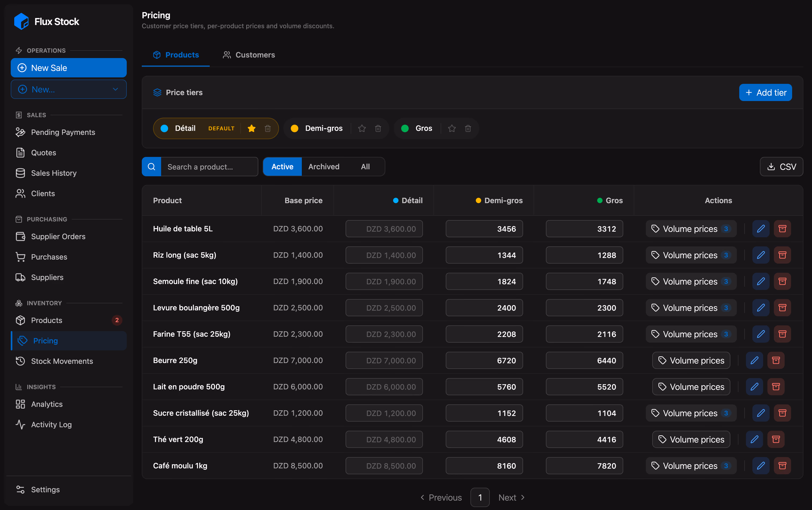Open Activity Log page
The height and width of the screenshot is (510, 812).
click(x=69, y=424)
